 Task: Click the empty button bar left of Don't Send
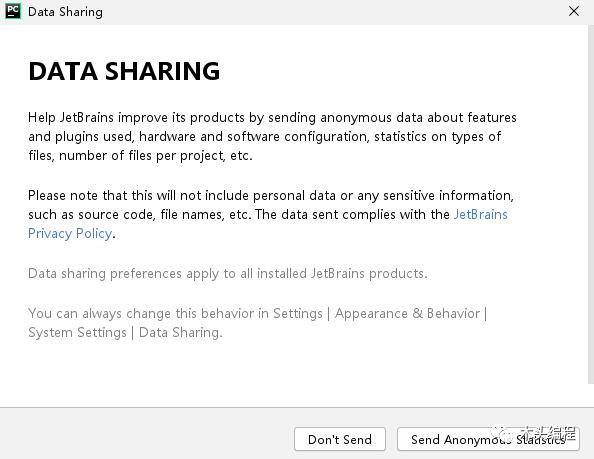click(x=147, y=434)
